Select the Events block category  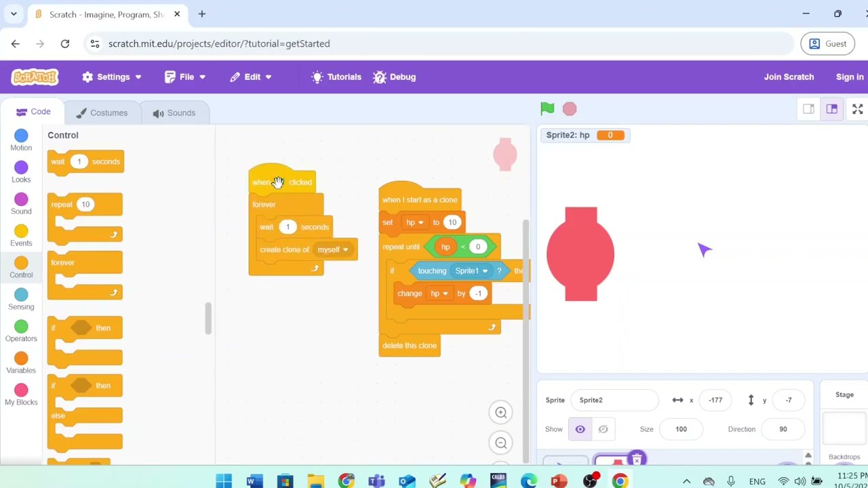click(x=21, y=236)
